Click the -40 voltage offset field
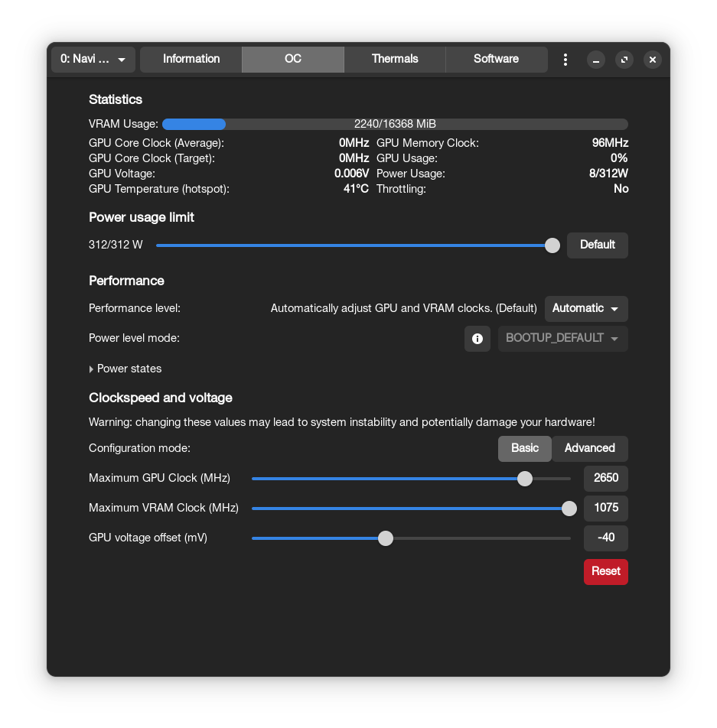The height and width of the screenshot is (728, 717). click(605, 538)
